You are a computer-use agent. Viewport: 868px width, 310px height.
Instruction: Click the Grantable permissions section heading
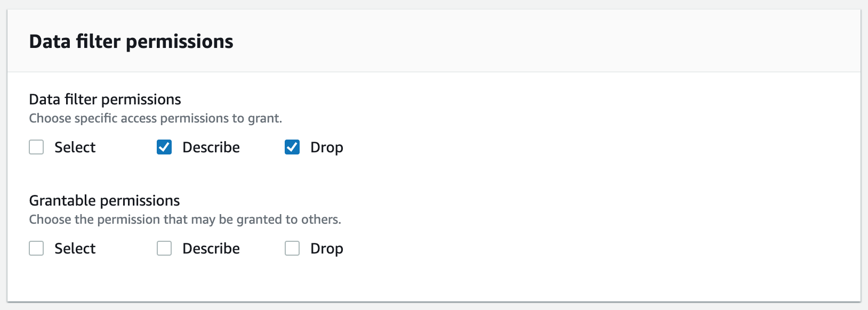105,201
